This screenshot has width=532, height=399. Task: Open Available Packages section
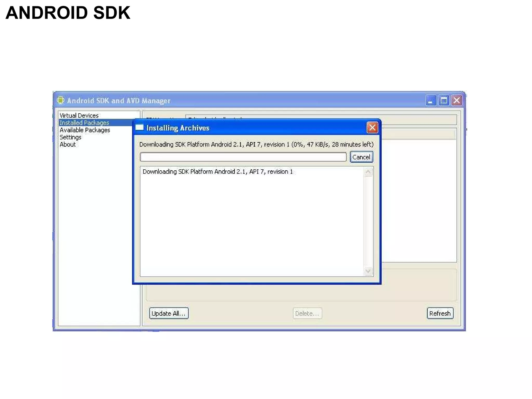pyautogui.click(x=85, y=130)
